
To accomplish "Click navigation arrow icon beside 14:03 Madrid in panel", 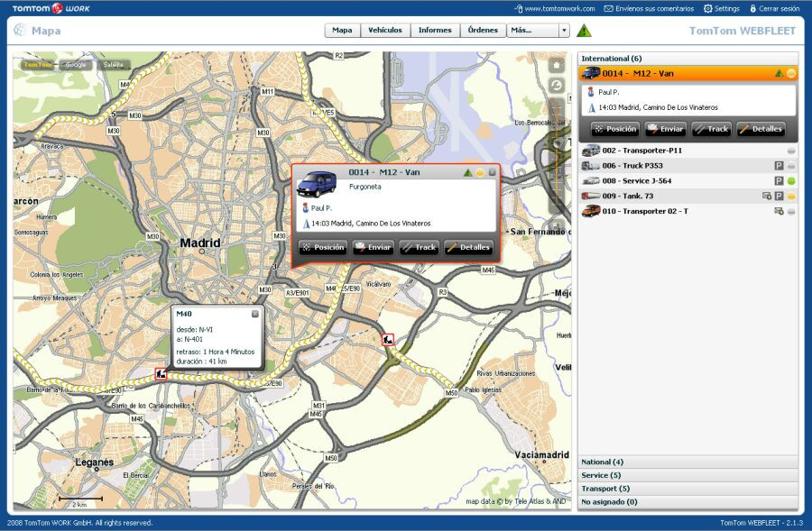I will (591, 107).
